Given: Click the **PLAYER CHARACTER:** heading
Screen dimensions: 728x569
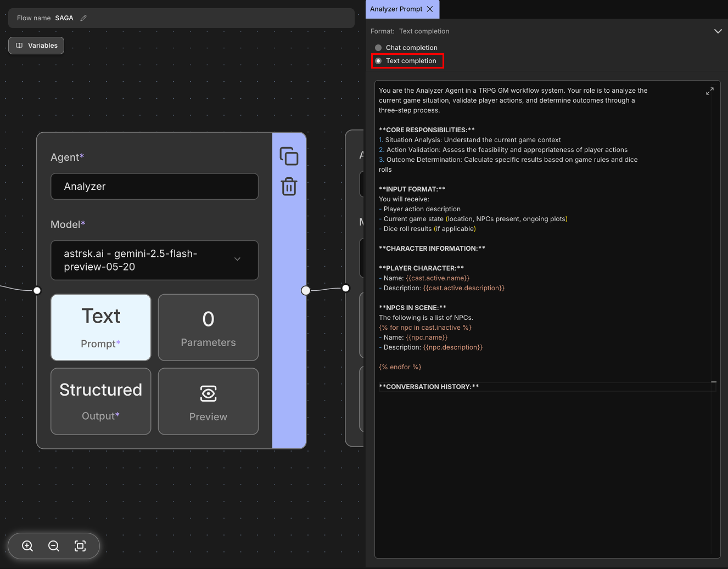Looking at the screenshot, I should click(421, 268).
